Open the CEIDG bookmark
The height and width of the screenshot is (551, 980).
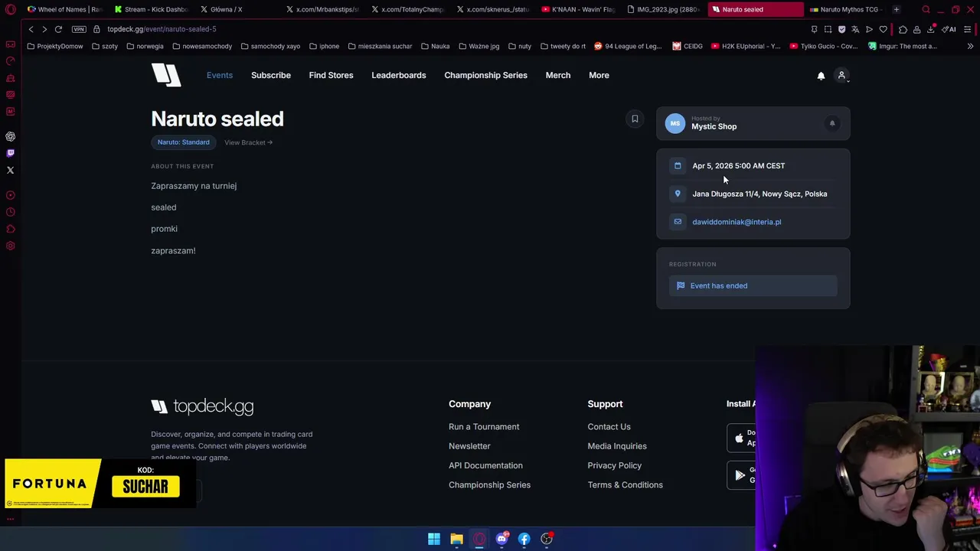pyautogui.click(x=688, y=46)
